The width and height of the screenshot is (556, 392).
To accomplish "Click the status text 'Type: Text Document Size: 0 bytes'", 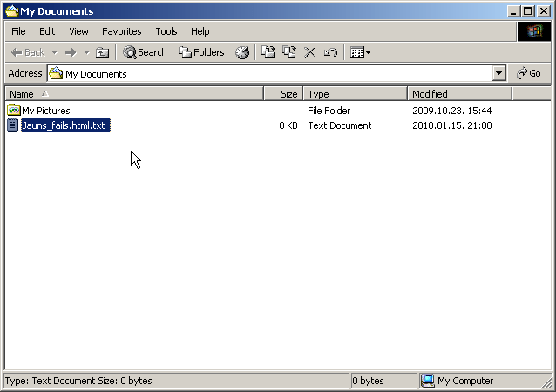I will point(78,381).
